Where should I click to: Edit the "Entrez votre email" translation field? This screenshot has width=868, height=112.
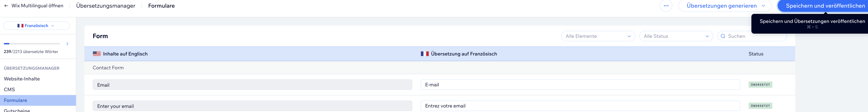580,106
